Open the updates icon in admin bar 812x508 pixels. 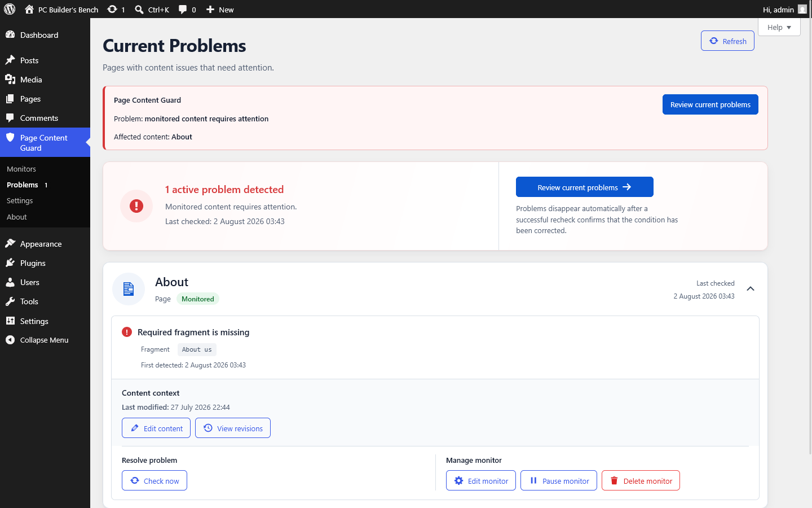click(x=116, y=10)
